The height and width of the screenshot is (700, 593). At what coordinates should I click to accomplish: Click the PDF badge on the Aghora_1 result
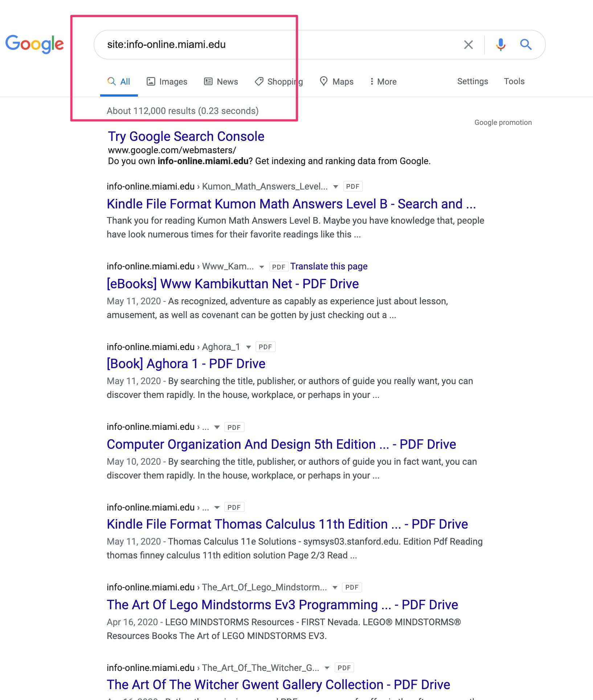(265, 347)
